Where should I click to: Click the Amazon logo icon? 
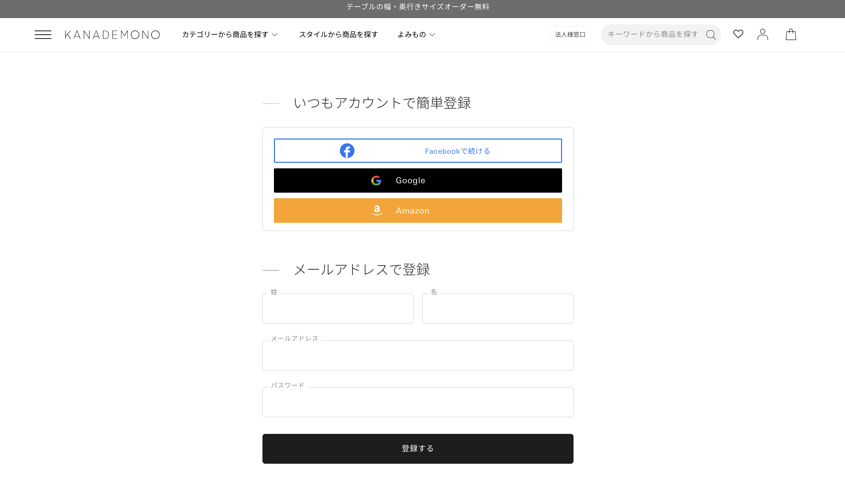[x=377, y=210]
